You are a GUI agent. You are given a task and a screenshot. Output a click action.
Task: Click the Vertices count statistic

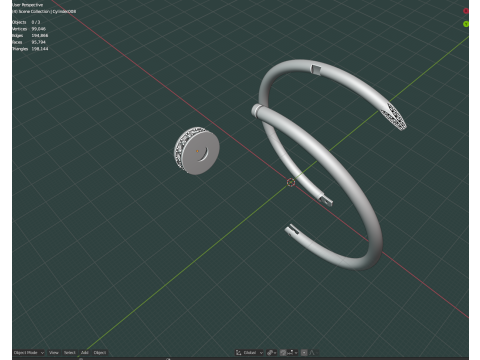point(29,29)
